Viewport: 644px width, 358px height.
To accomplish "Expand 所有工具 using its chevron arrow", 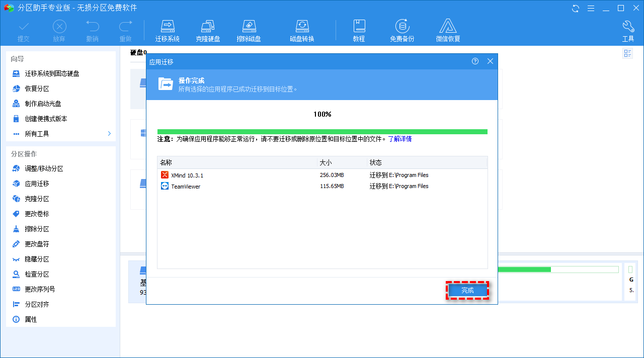I will (109, 133).
